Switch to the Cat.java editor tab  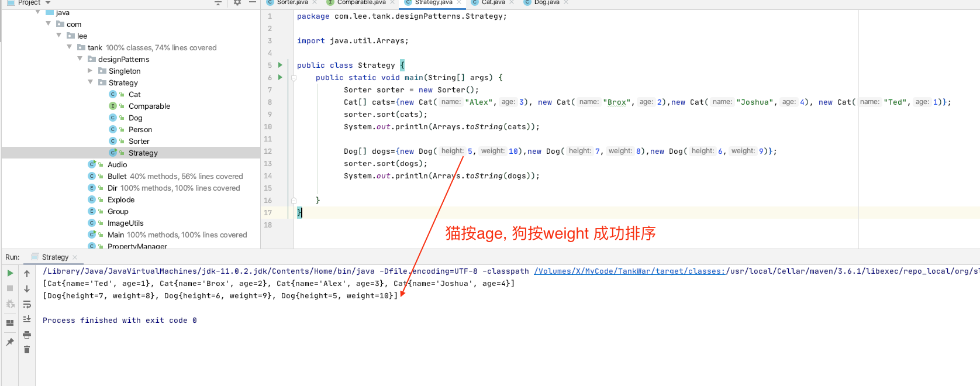tap(492, 3)
